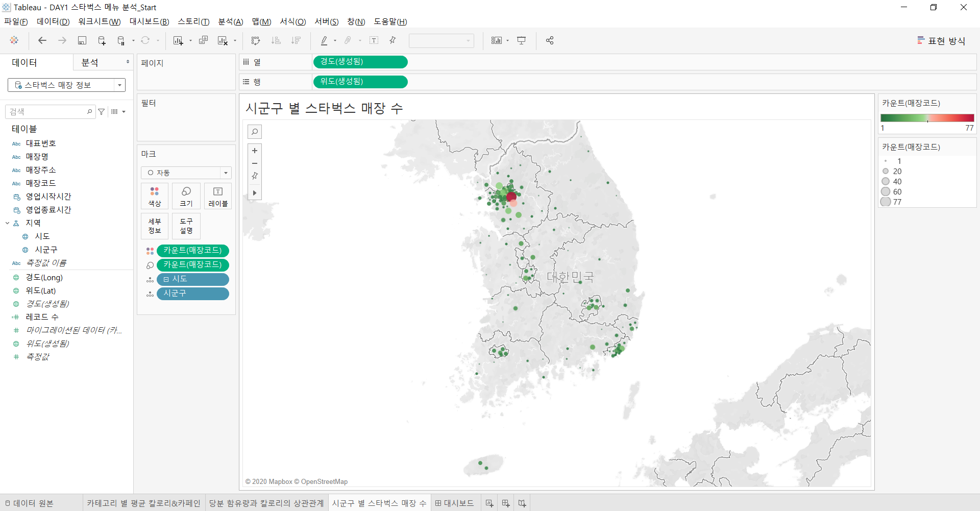Click the 크기 marks card button
Image resolution: width=980 pixels, height=511 pixels.
tap(186, 197)
